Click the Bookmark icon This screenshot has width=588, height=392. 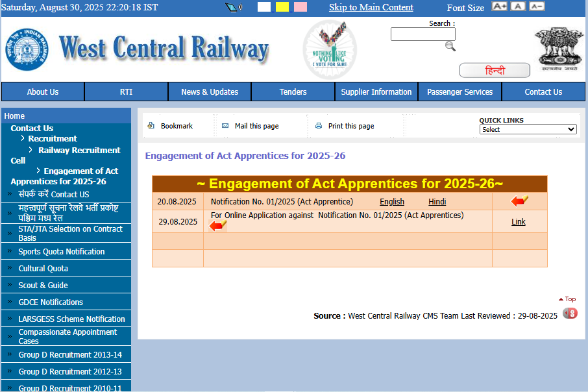[x=151, y=126]
